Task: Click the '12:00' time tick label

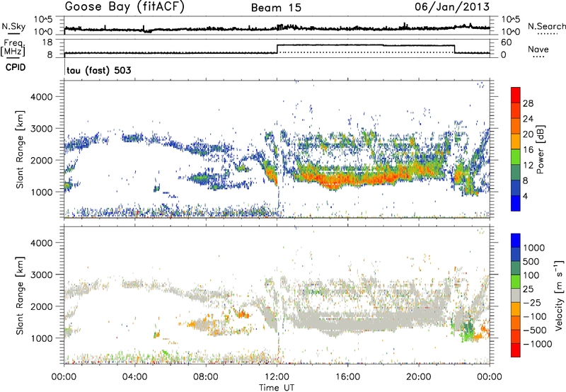Action: point(277,377)
